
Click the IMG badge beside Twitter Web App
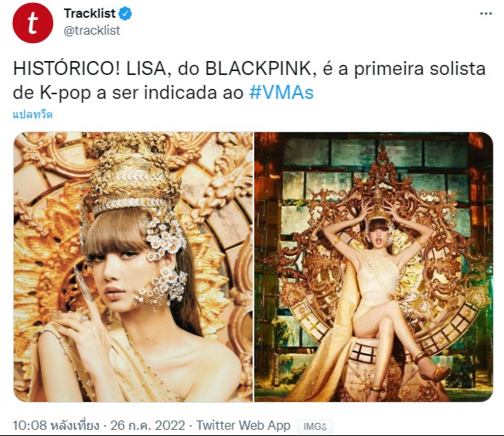click(315, 427)
